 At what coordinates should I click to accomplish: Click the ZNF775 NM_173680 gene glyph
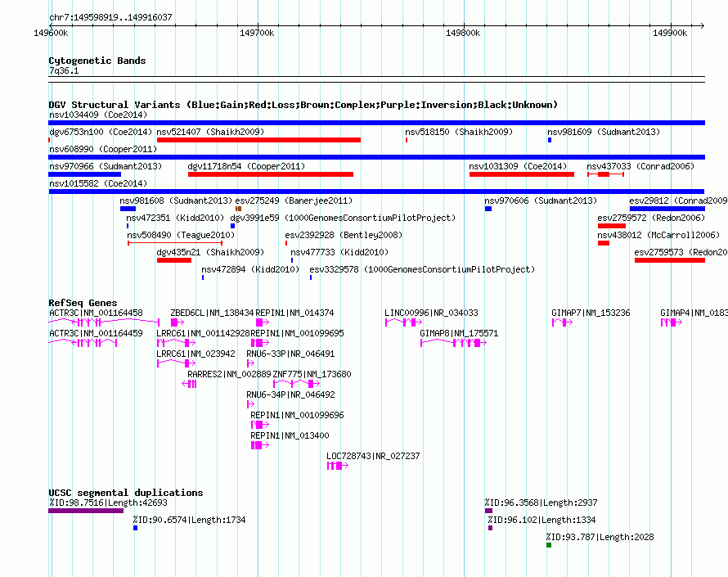pyautogui.click(x=297, y=384)
